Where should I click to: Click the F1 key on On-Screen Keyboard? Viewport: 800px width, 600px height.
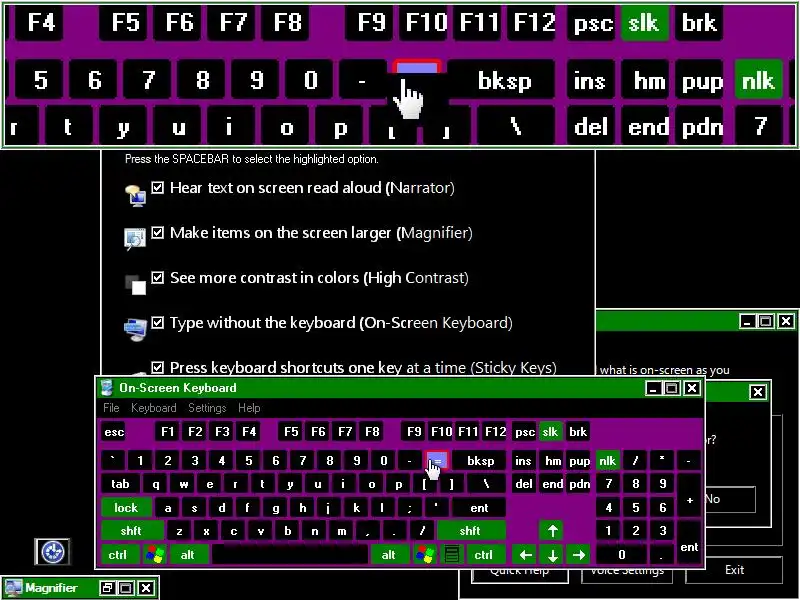[168, 432]
